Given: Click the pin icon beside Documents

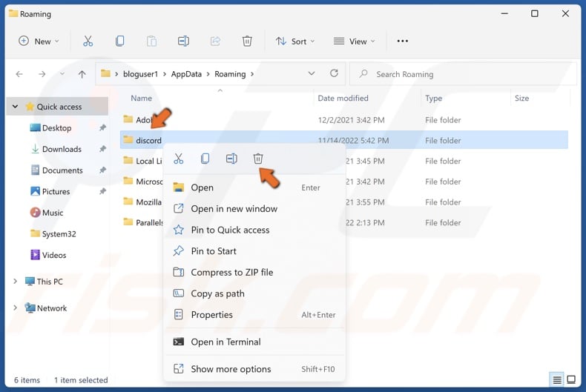Looking at the screenshot, I should click(102, 170).
